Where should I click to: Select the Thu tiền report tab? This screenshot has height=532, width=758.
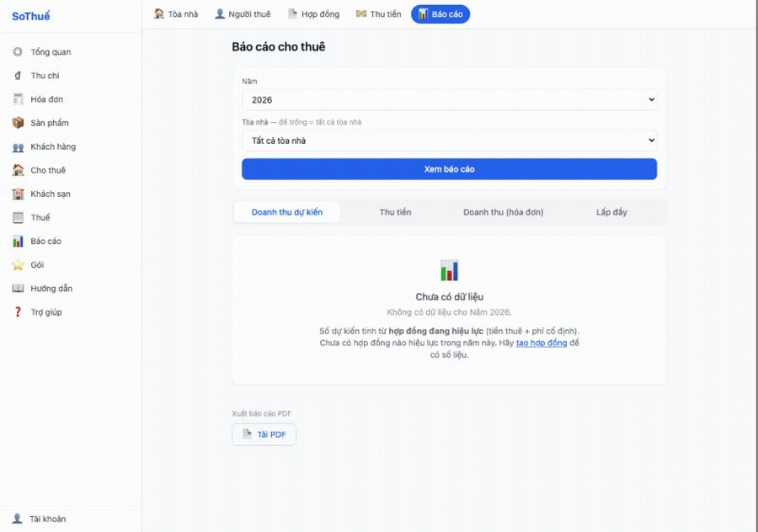[396, 212]
